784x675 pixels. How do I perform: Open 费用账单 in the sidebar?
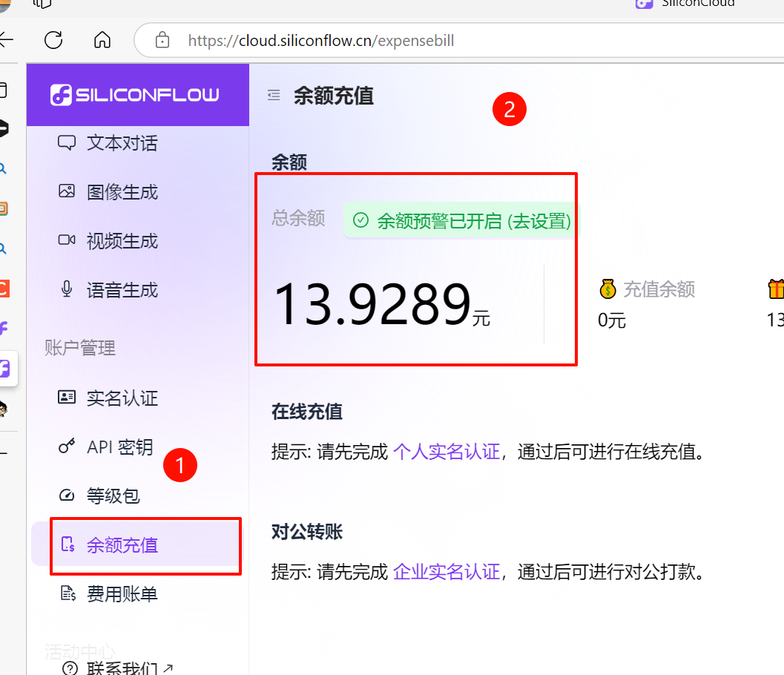(x=122, y=594)
